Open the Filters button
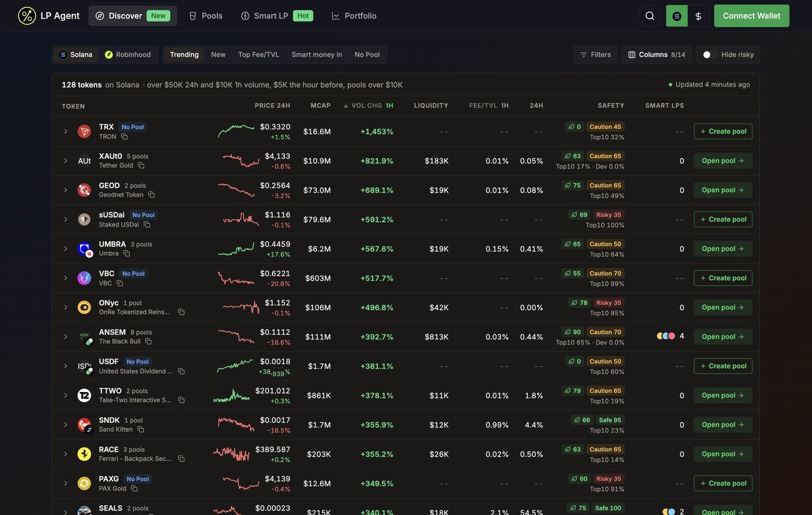Image resolution: width=812 pixels, height=515 pixels. point(595,55)
